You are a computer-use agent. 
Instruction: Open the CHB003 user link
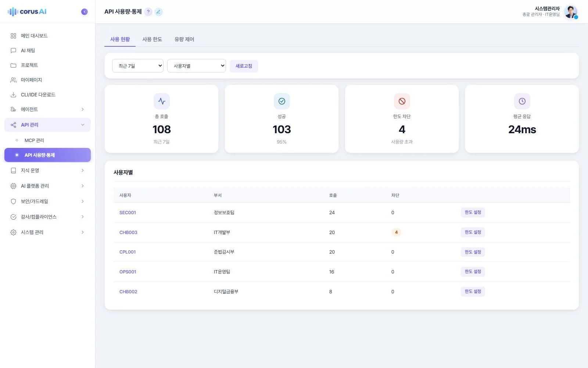coord(128,233)
